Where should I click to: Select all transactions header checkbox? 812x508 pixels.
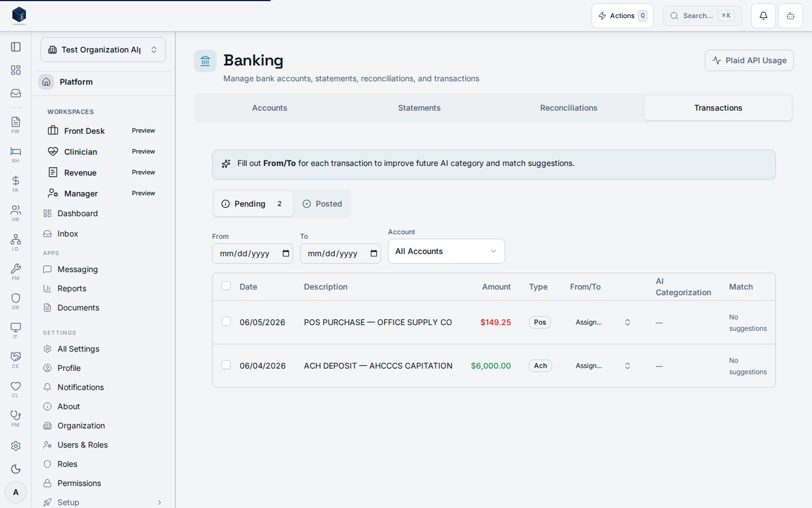click(226, 286)
